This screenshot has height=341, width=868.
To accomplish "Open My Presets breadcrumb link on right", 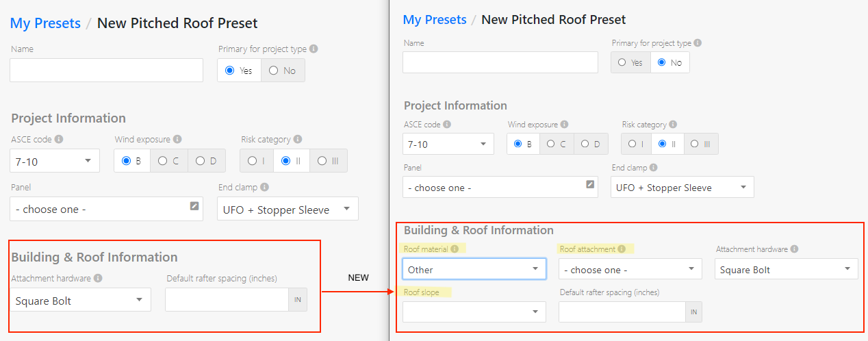I will 435,20.
